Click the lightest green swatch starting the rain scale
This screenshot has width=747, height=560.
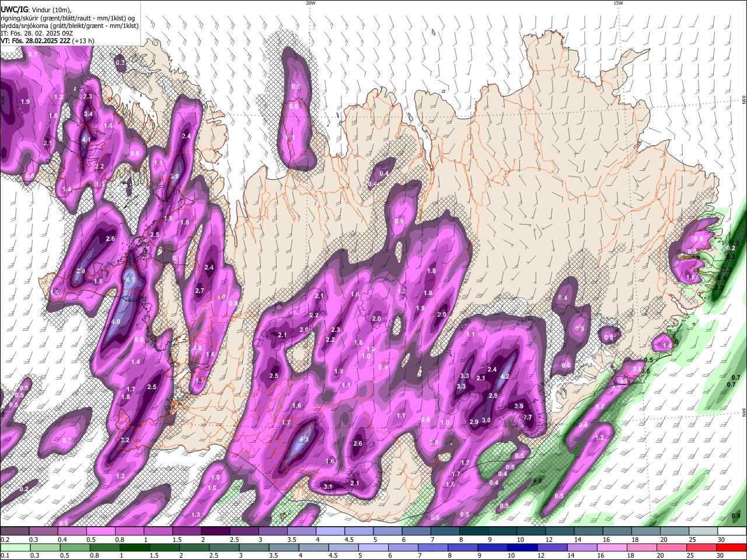[x=15, y=547]
